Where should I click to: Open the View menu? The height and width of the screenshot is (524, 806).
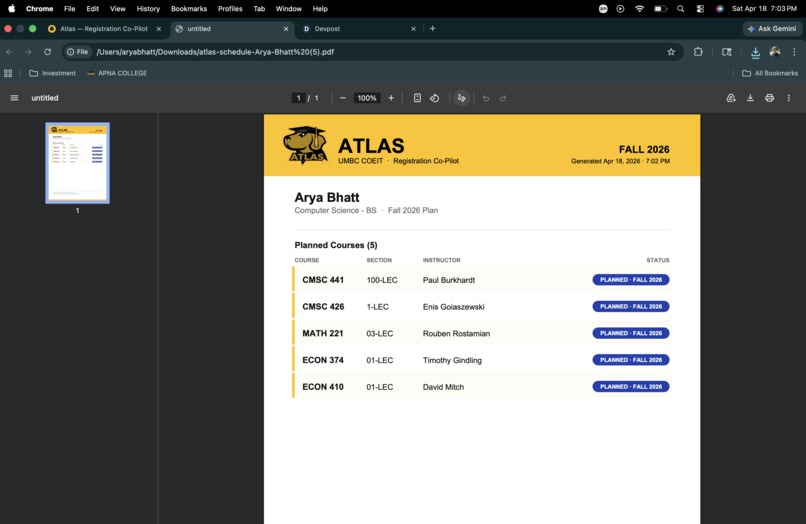118,9
